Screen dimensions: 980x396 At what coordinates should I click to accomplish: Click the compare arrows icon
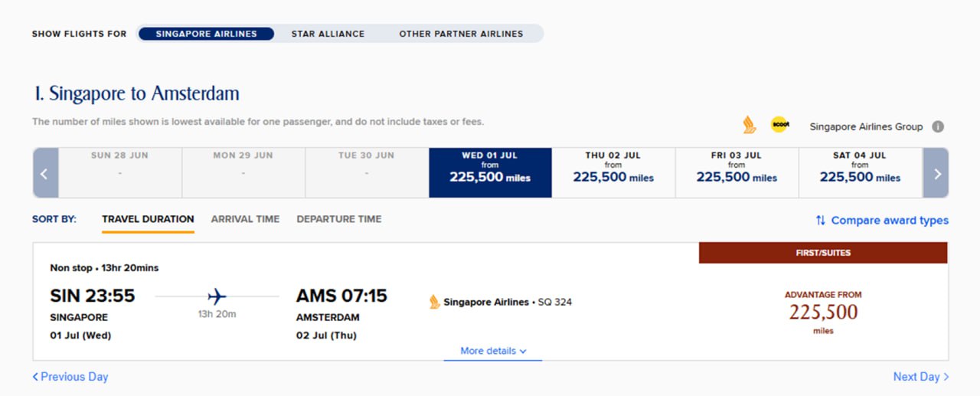[821, 221]
